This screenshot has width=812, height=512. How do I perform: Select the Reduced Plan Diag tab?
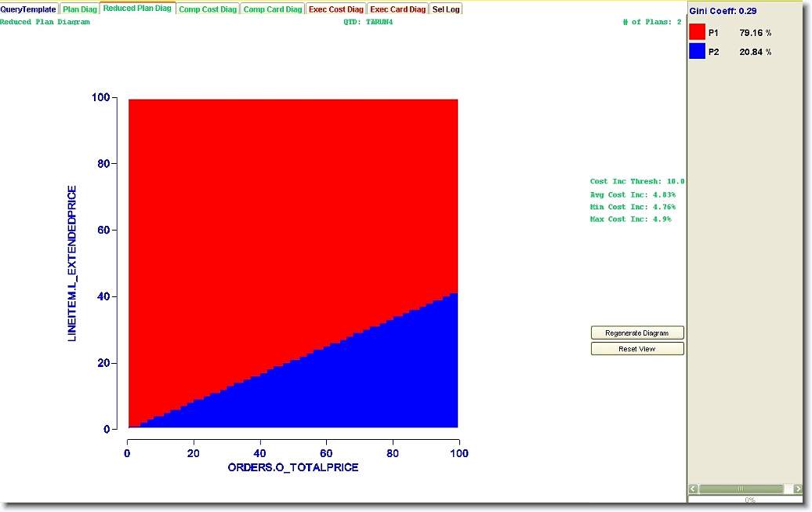(137, 9)
